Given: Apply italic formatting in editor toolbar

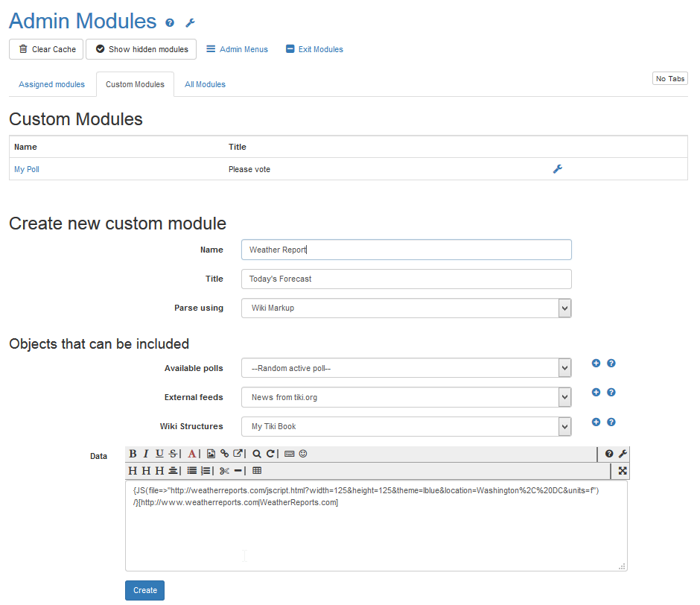Looking at the screenshot, I should [x=146, y=454].
